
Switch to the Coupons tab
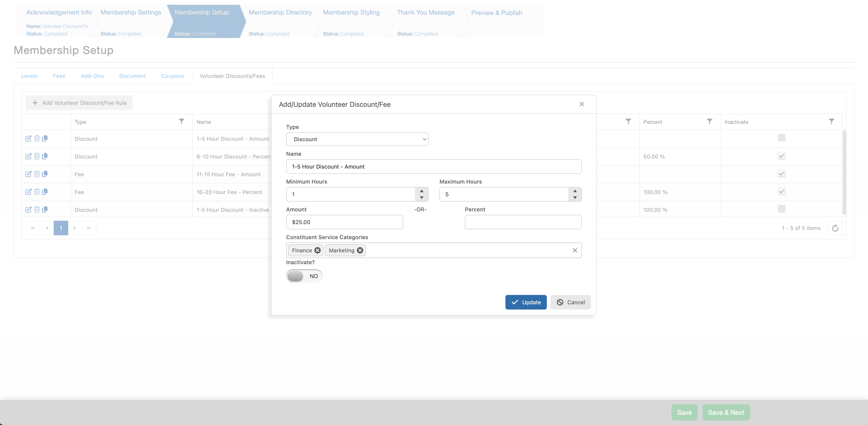(172, 76)
